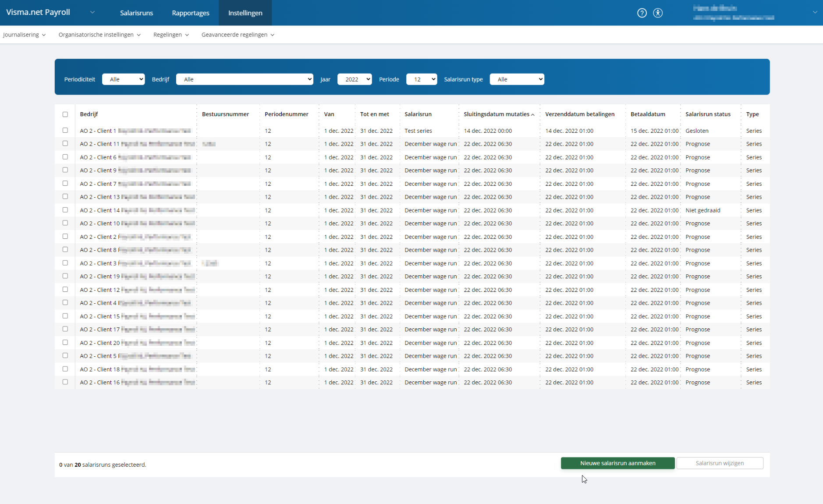Image resolution: width=823 pixels, height=504 pixels.
Task: Expand the Visma.net Payroll app switcher chevron
Action: 92,12
